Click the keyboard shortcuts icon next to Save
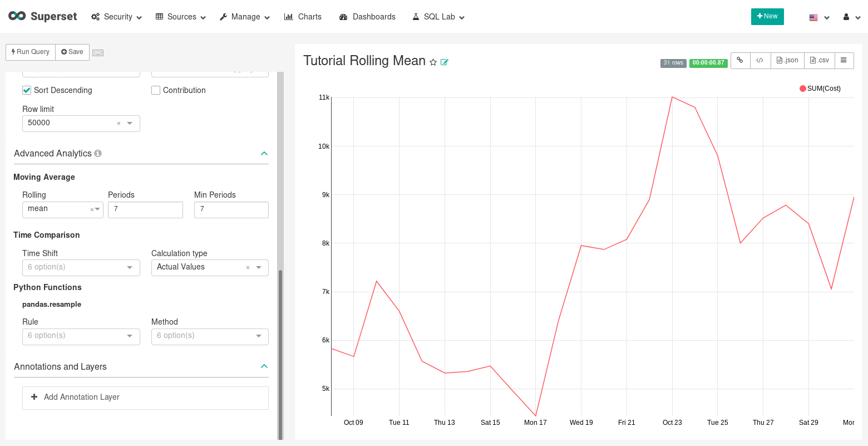Viewport: 868px width, 446px height. (98, 52)
